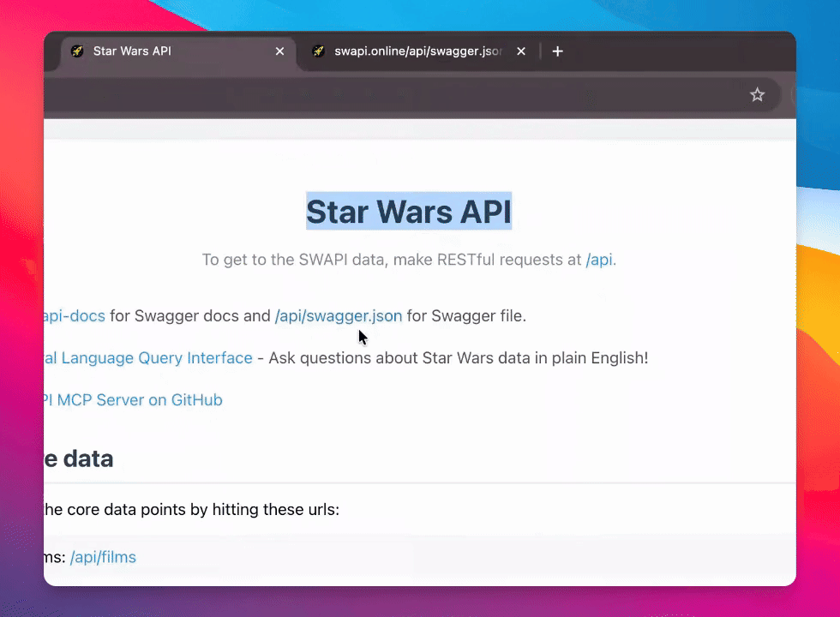Bookmark this page with the star icon
This screenshot has height=617, width=840.
click(x=757, y=95)
